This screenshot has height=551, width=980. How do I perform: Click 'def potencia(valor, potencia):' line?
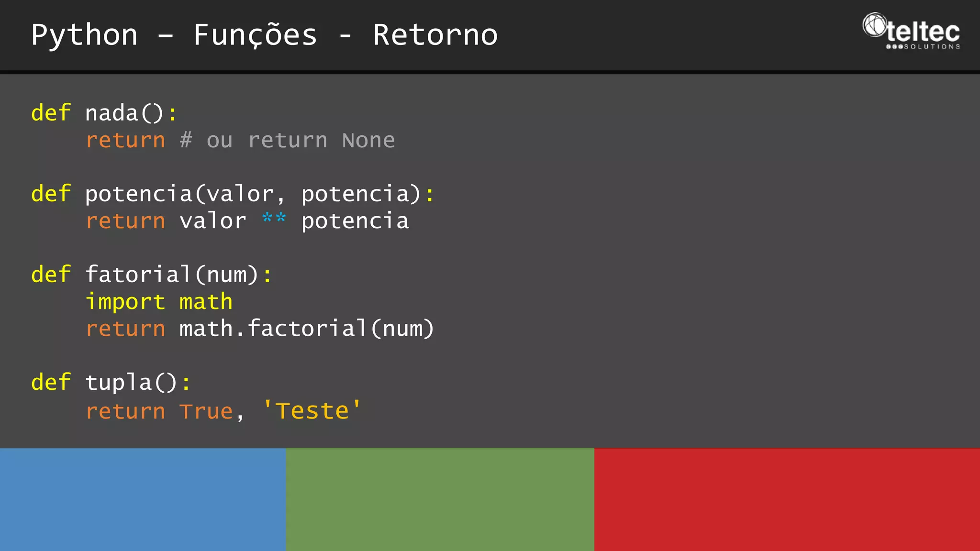pos(233,194)
